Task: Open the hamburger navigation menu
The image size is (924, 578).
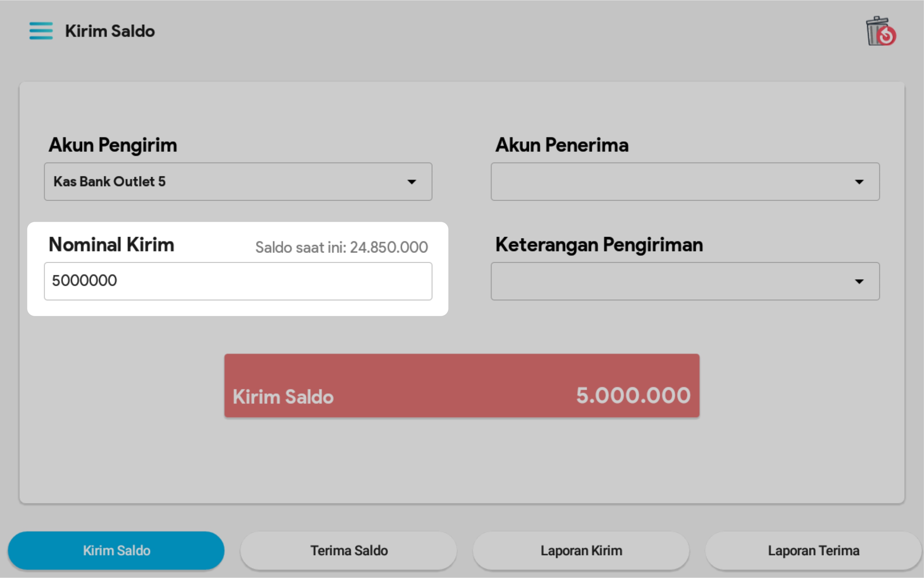Action: pos(41,31)
